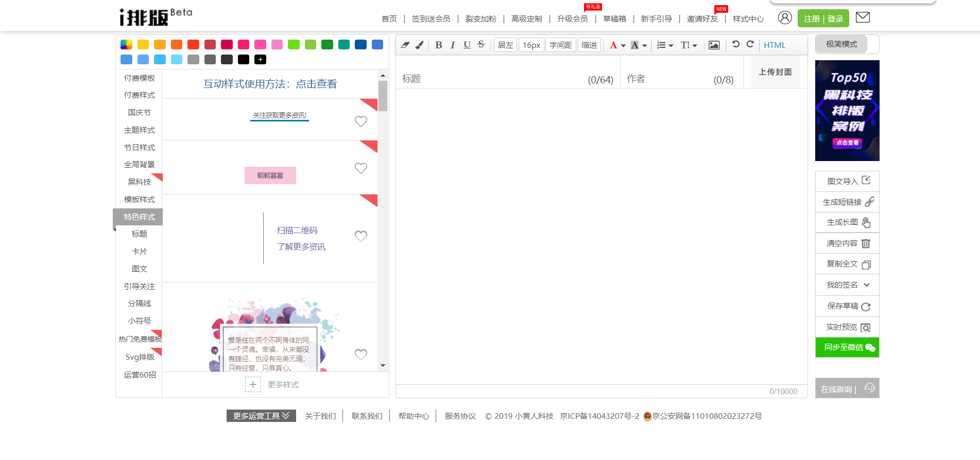Favorite the 扫描二维码 style with heart
The width and height of the screenshot is (980, 460).
pos(361,236)
